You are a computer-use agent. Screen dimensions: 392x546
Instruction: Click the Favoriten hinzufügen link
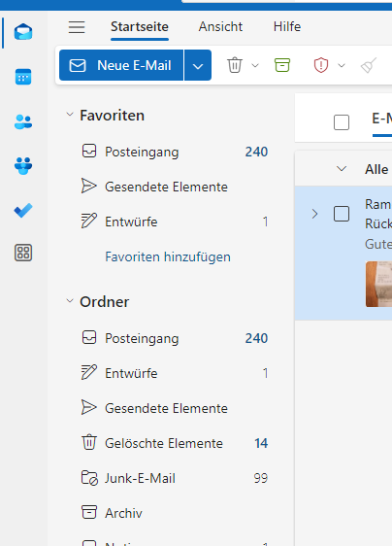pyautogui.click(x=168, y=257)
